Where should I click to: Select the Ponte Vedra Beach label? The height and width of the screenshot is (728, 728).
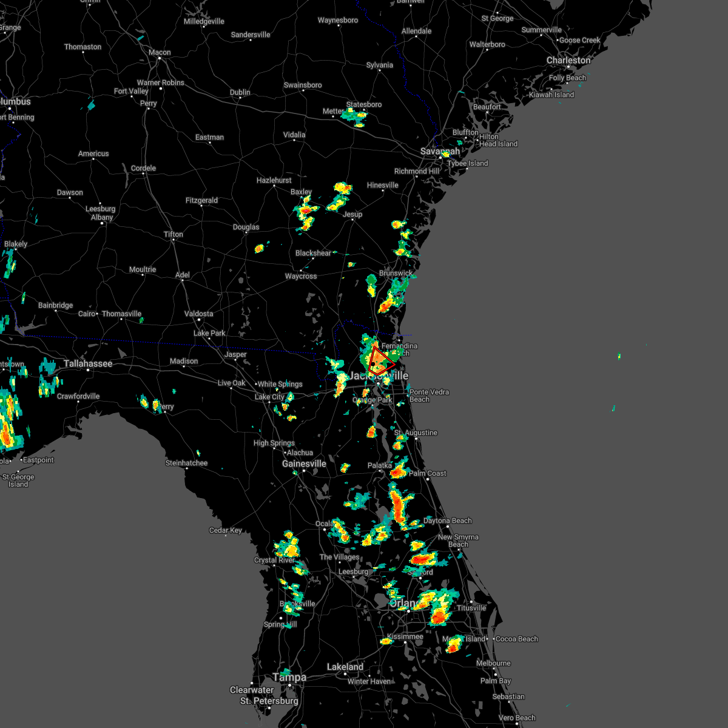429,396
